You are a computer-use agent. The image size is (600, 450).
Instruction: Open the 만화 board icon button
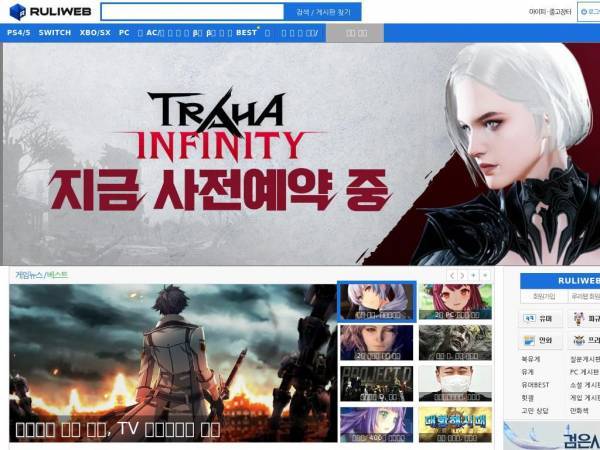click(540, 340)
